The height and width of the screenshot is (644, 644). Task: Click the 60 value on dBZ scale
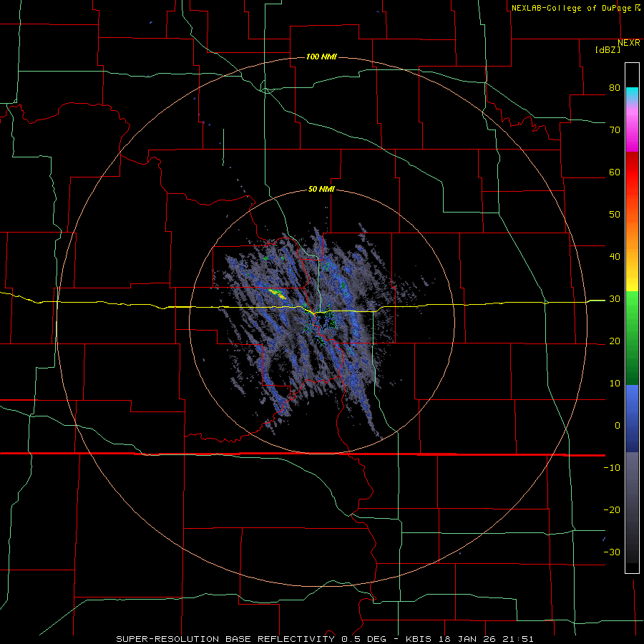pos(615,172)
